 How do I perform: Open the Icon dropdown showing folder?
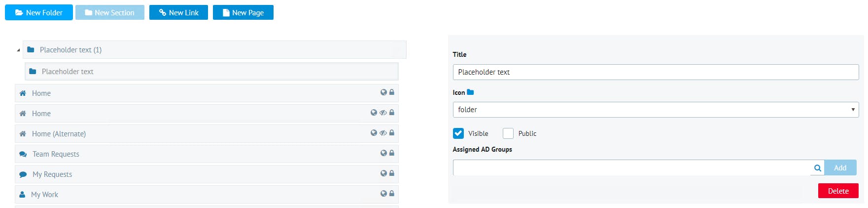656,110
